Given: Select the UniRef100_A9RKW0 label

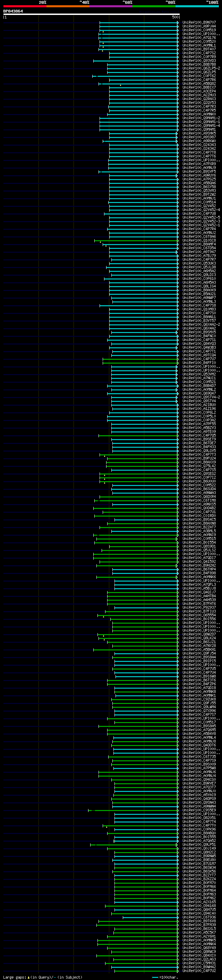Looking at the screenshot, I should (199, 141).
